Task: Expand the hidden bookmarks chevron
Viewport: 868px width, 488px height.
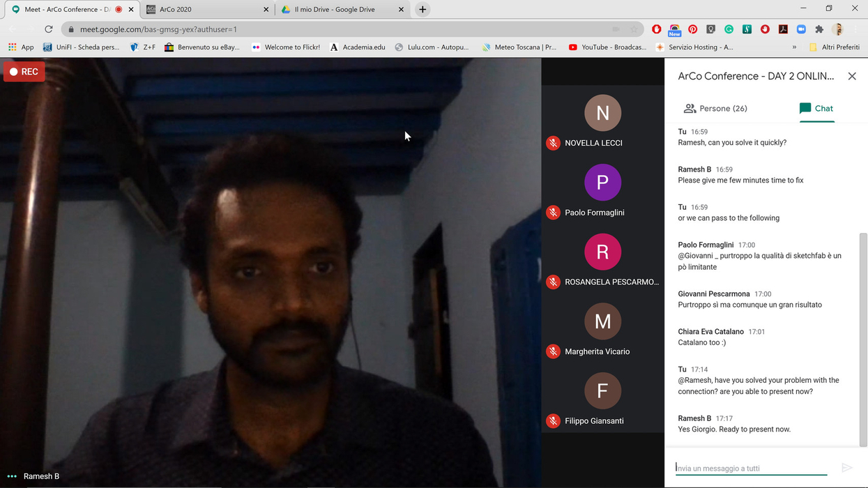Action: click(794, 47)
